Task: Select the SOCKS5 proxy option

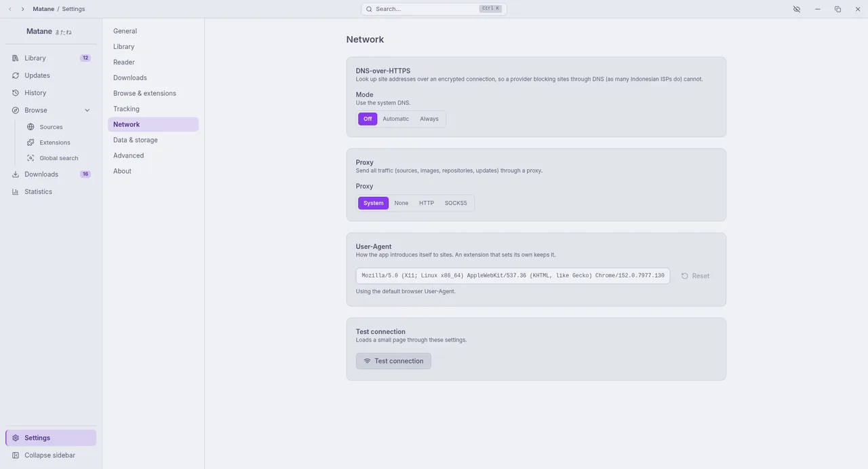Action: coord(456,203)
